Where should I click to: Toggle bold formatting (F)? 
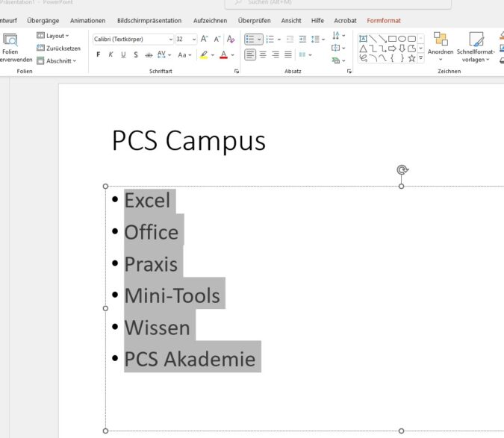point(99,55)
